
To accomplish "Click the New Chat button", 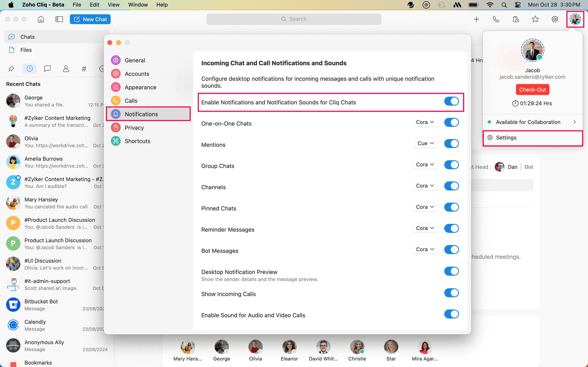I will tap(90, 19).
